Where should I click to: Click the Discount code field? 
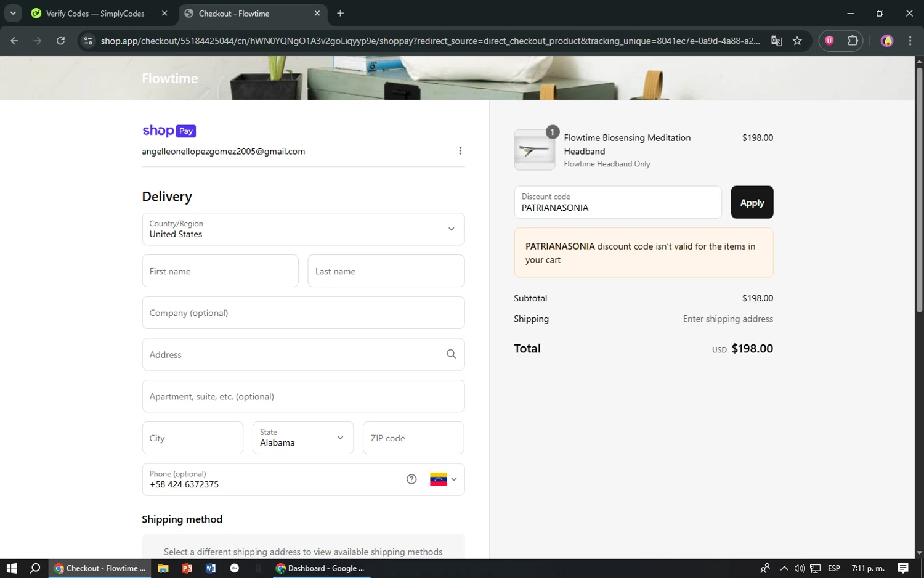(618, 202)
